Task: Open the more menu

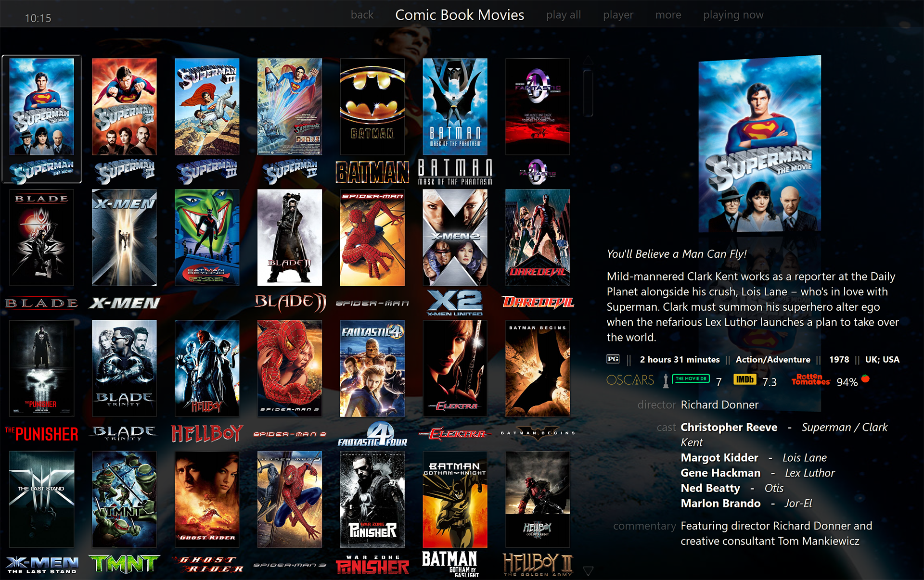Action: click(x=668, y=15)
